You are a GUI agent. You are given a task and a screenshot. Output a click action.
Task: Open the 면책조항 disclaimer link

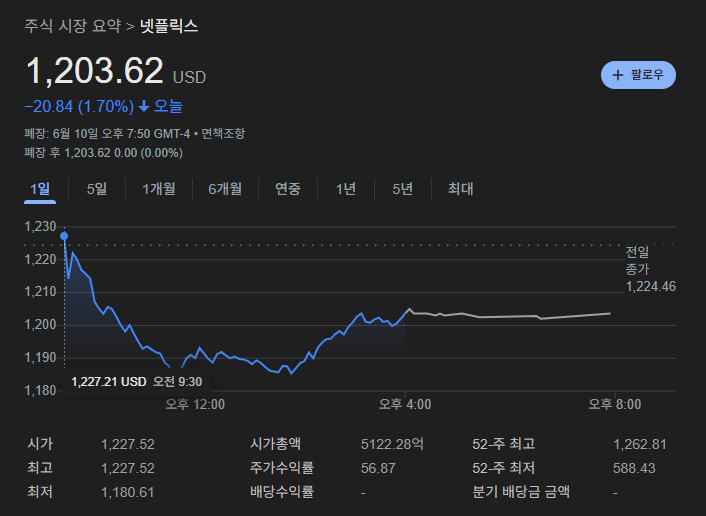pos(222,133)
